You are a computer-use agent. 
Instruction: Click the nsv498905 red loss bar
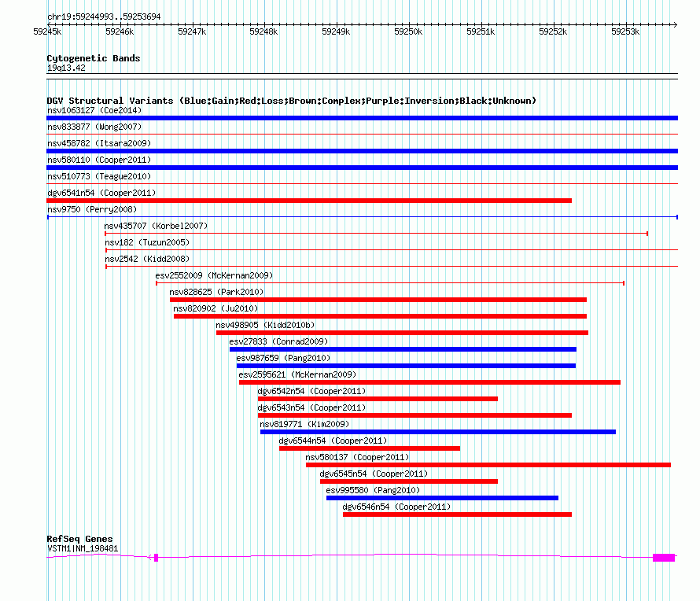402,333
